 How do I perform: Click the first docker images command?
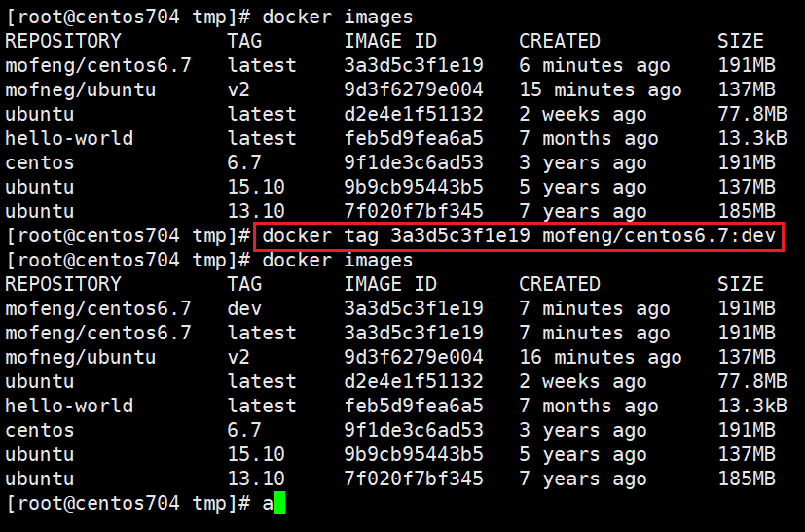(x=338, y=17)
